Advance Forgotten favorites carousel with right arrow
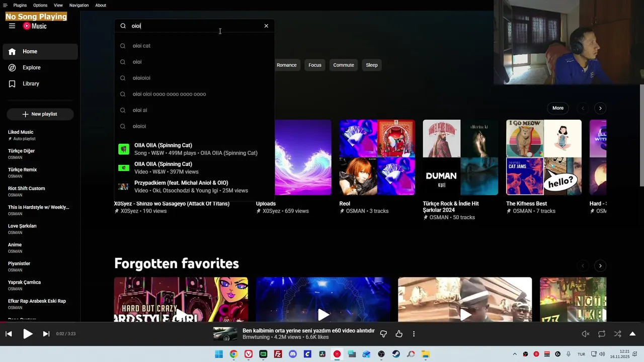The image size is (644, 362). coord(600,265)
